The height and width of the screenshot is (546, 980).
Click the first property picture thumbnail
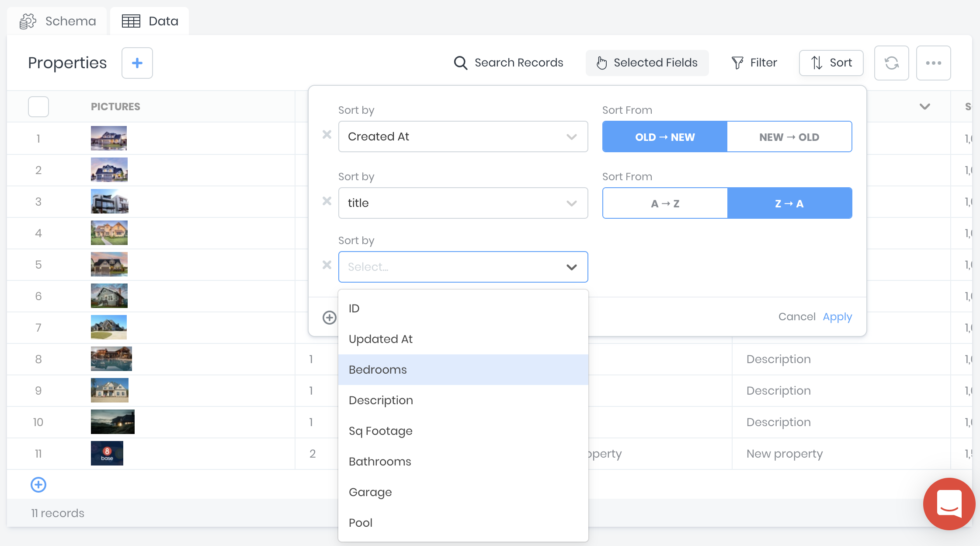click(x=109, y=138)
